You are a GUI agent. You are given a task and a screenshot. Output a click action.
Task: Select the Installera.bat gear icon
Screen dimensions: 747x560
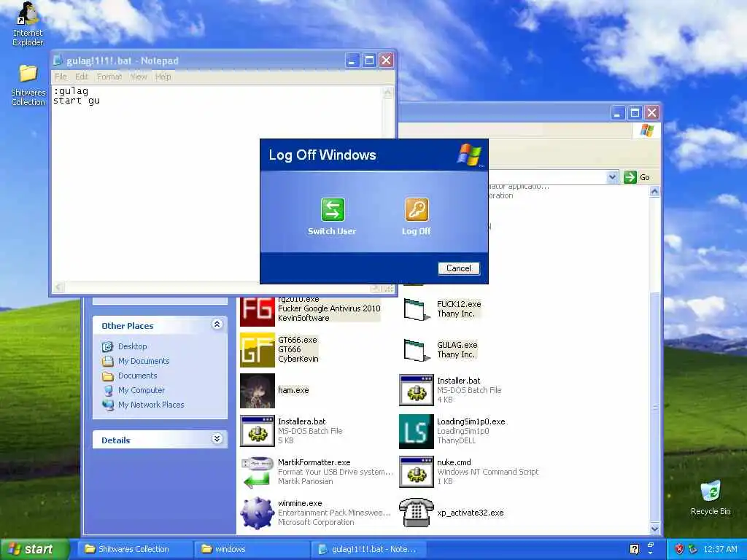258,432
